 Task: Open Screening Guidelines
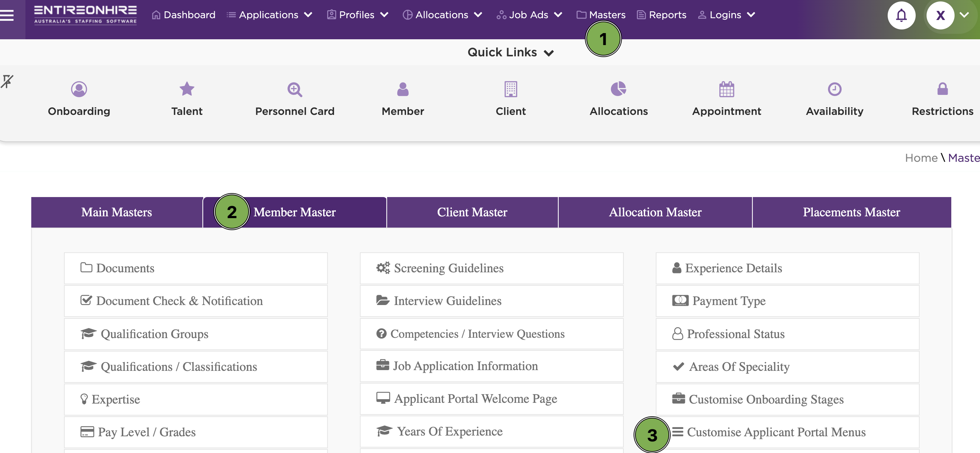[491, 268]
